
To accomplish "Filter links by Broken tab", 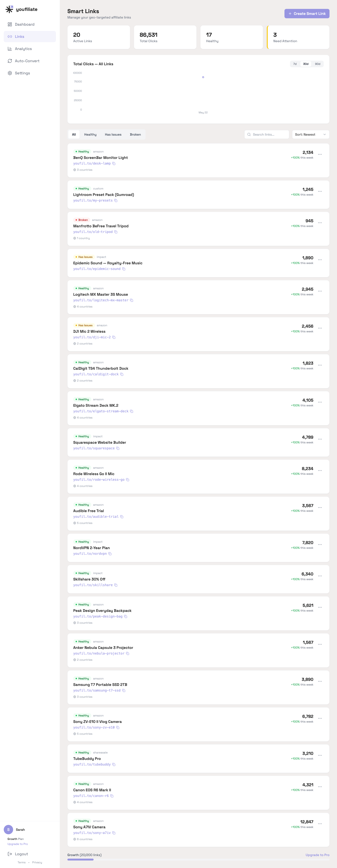I will point(135,134).
